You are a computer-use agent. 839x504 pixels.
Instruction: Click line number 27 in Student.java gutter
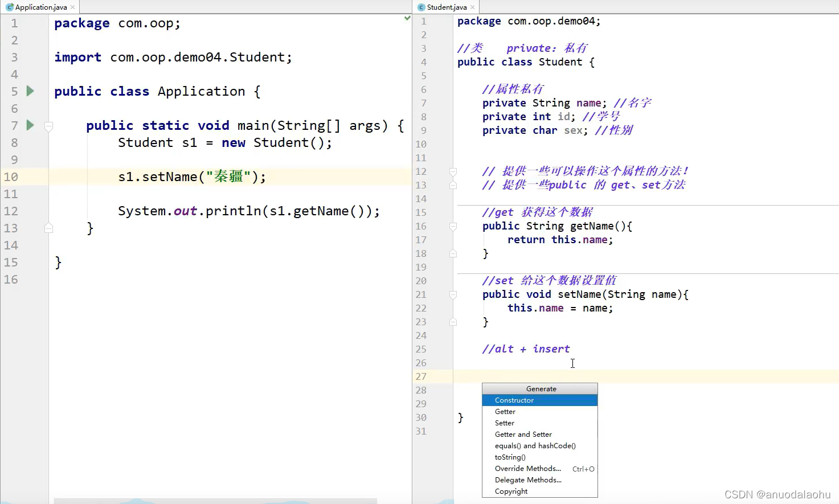[x=421, y=376]
